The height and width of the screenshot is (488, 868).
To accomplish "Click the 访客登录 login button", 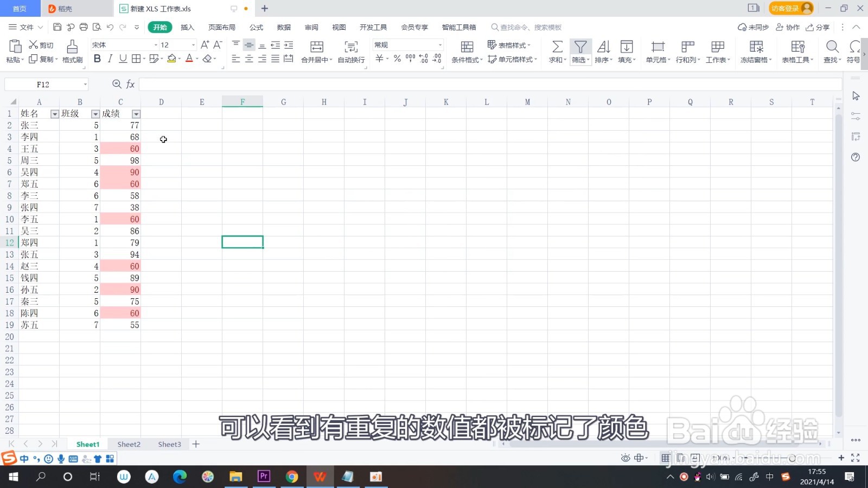I will tap(791, 8).
